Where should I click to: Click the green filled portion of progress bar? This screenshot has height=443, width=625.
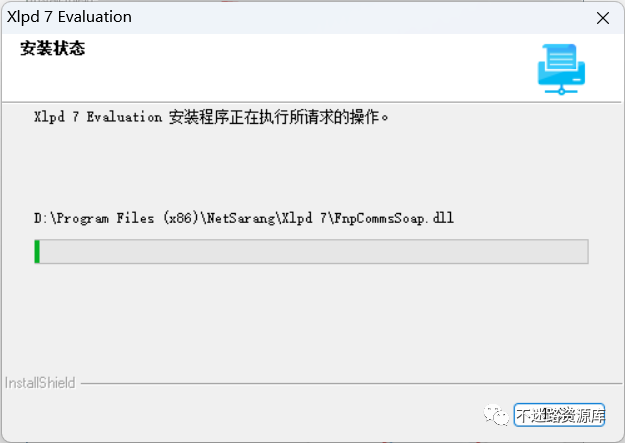(37, 252)
